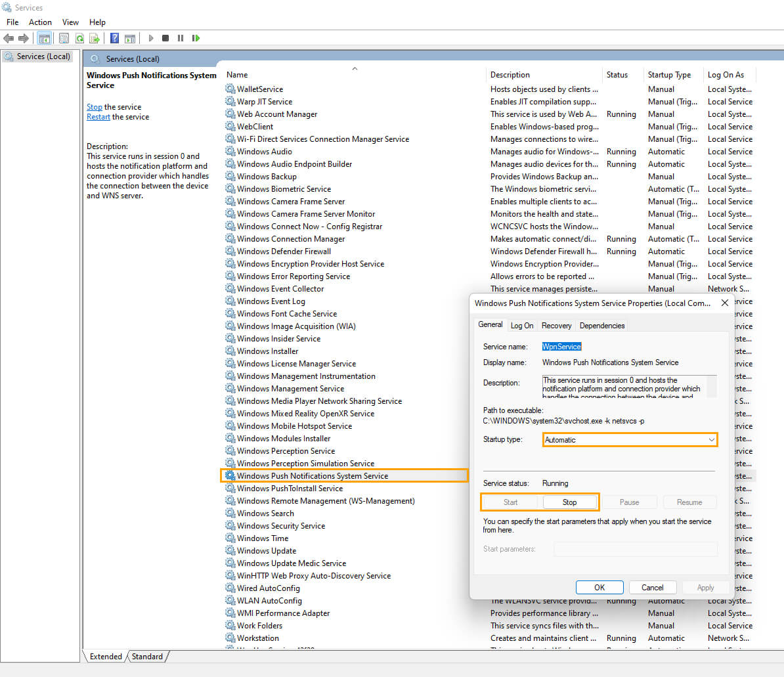This screenshot has height=677, width=784.
Task: Open the Help menu
Action: point(97,22)
